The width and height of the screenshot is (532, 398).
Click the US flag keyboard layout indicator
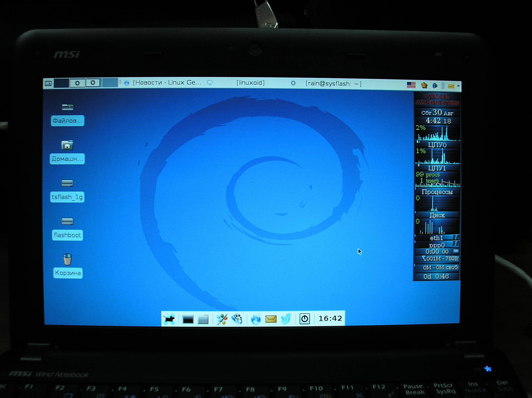point(411,85)
